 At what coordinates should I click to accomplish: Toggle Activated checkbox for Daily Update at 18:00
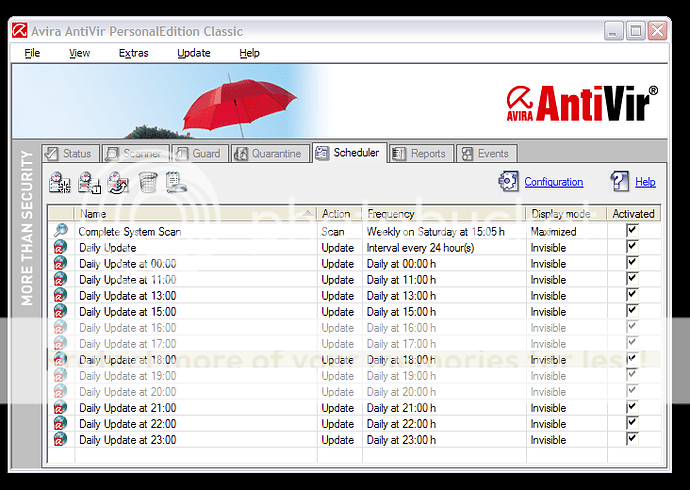coord(631,359)
